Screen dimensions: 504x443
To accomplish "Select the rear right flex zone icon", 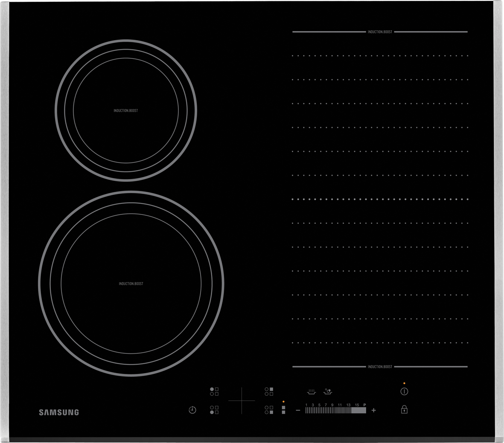I will pyautogui.click(x=269, y=391).
